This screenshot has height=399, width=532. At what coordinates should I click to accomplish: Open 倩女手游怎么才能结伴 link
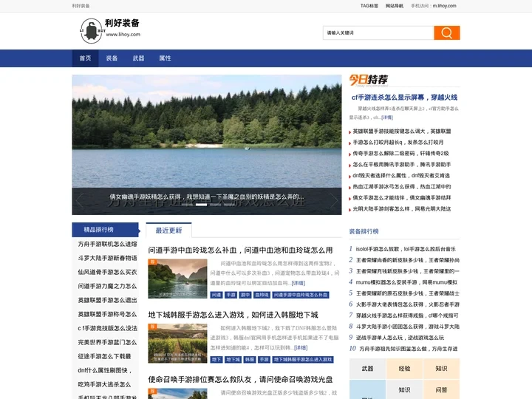pyautogui.click(x=402, y=197)
